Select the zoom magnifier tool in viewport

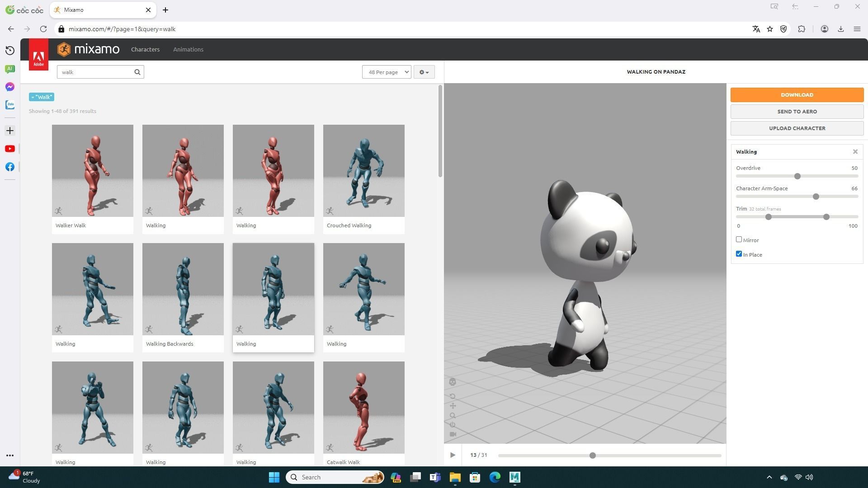[453, 415]
